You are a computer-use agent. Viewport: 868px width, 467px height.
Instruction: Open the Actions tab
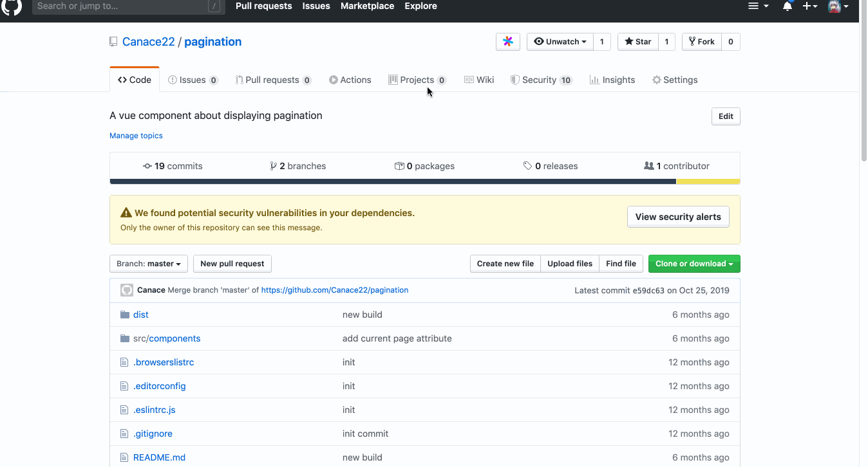[350, 80]
